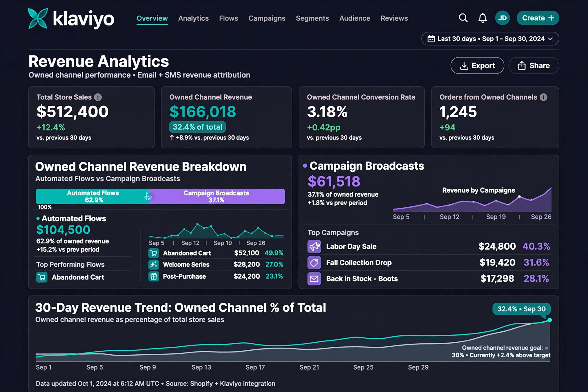Click info icon next to Orders from Owned Channels

(x=543, y=97)
